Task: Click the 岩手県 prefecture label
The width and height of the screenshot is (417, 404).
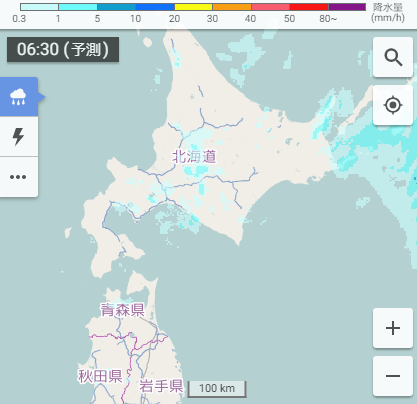Action: [x=161, y=386]
